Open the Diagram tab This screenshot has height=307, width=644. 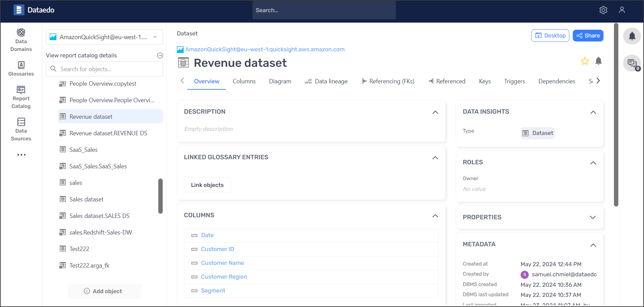click(280, 81)
